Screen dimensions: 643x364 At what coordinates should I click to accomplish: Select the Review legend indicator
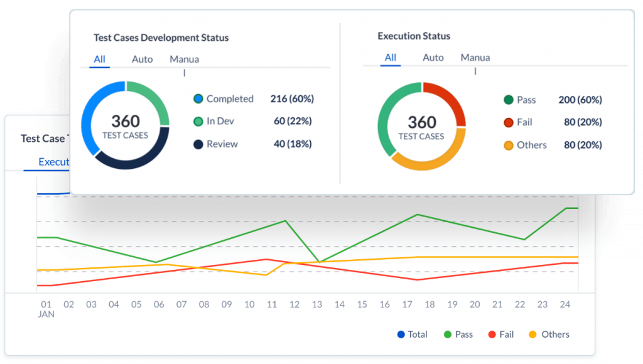(x=198, y=144)
